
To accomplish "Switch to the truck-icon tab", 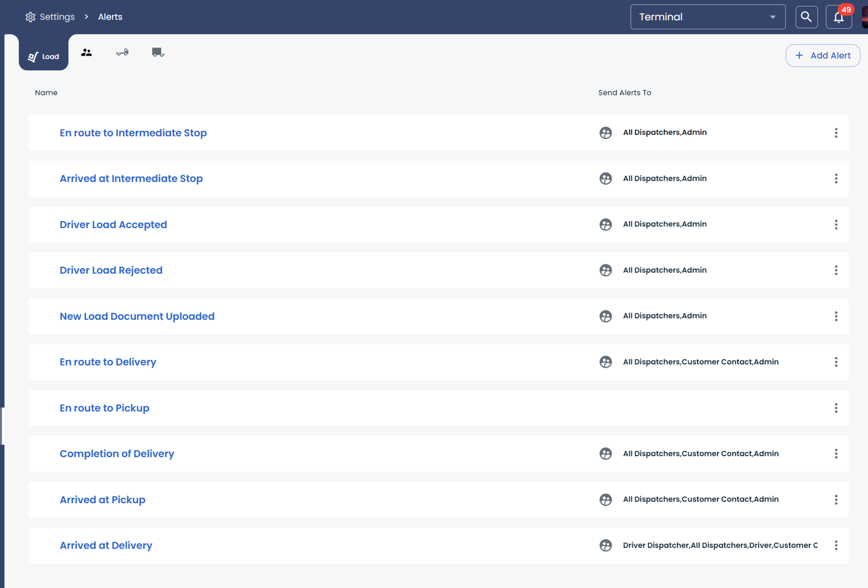I will (x=158, y=52).
